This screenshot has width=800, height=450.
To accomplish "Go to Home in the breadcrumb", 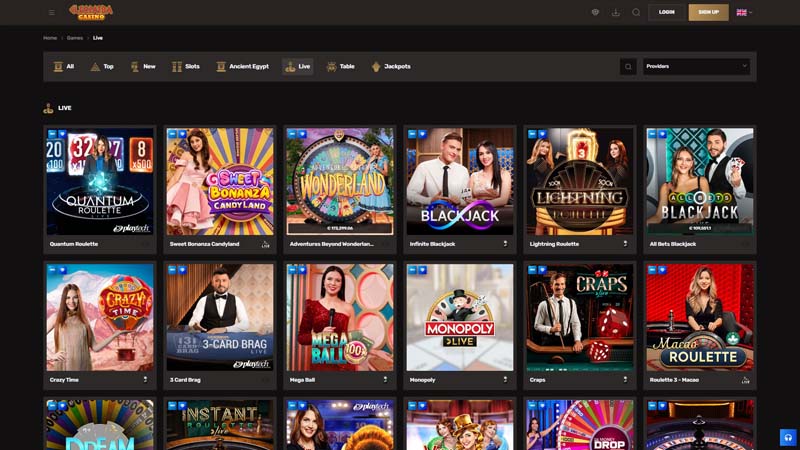I will [x=50, y=38].
